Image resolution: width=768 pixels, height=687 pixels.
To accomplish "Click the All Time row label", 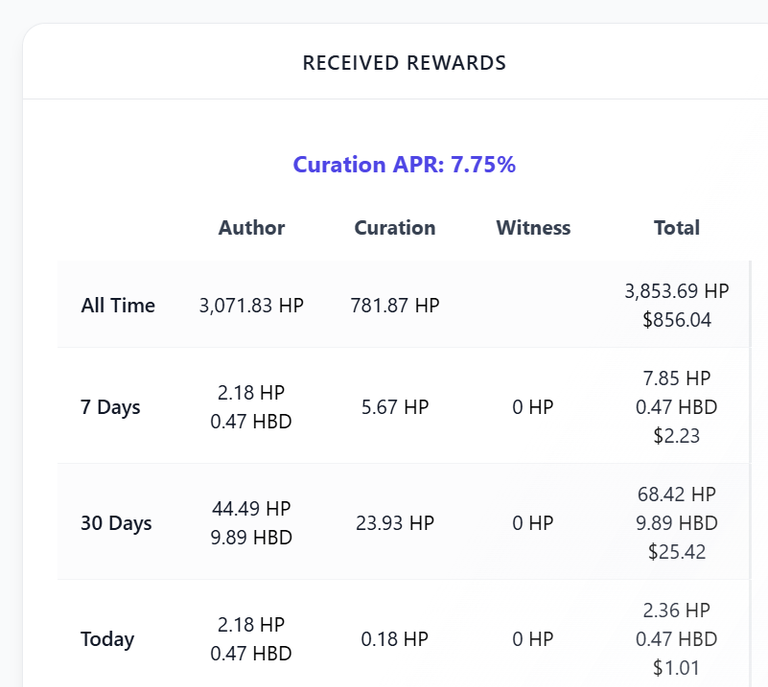I will click(118, 306).
